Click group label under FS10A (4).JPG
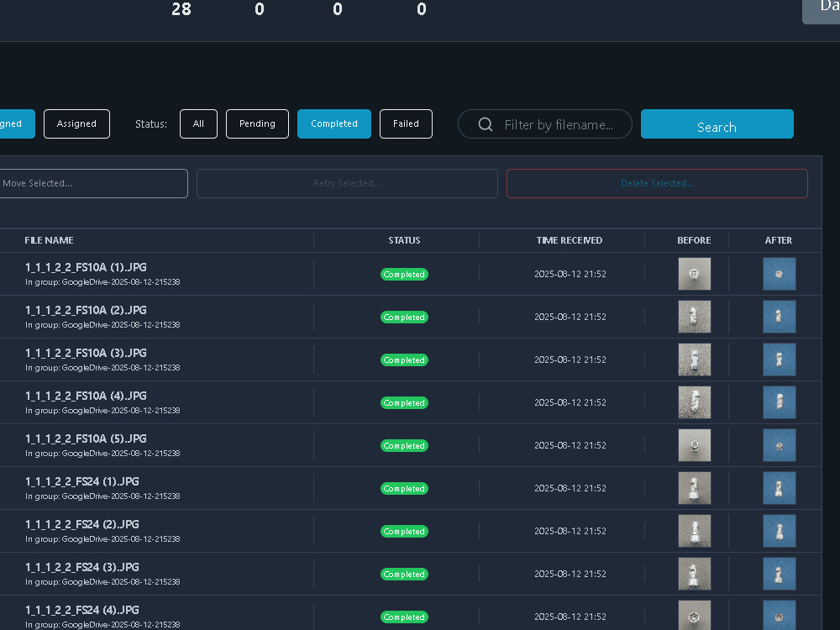 pyautogui.click(x=102, y=411)
